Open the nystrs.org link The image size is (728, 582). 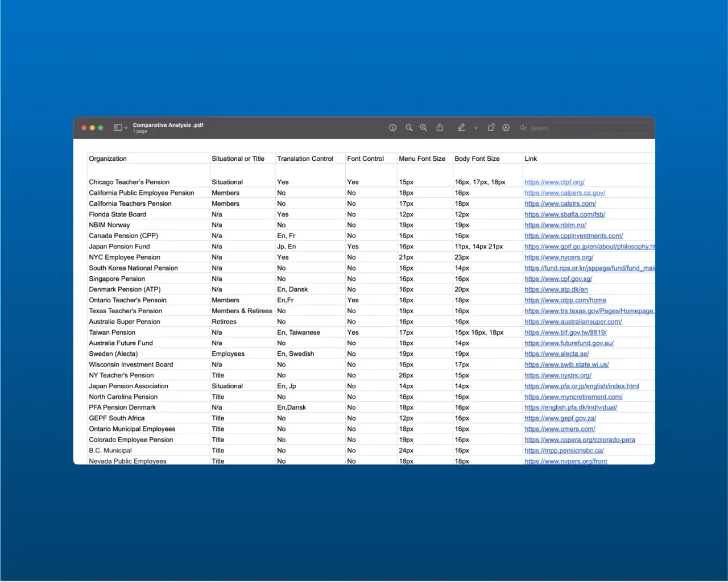[x=558, y=376]
